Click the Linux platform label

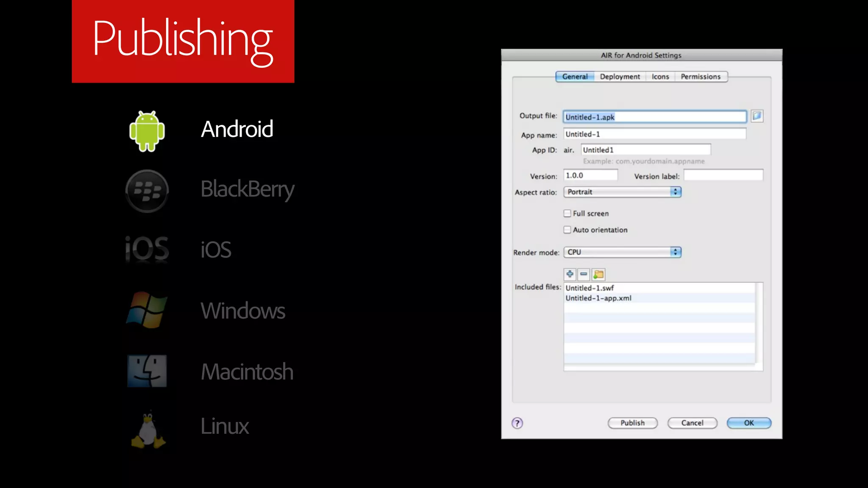click(225, 426)
